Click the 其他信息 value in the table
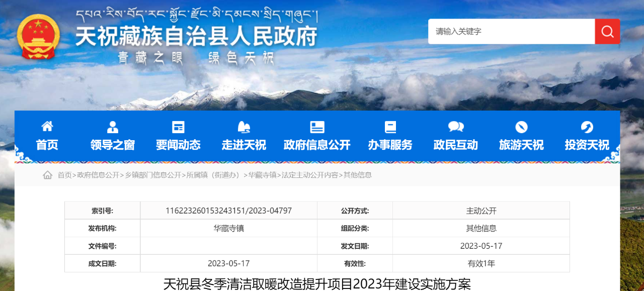 pos(481,228)
